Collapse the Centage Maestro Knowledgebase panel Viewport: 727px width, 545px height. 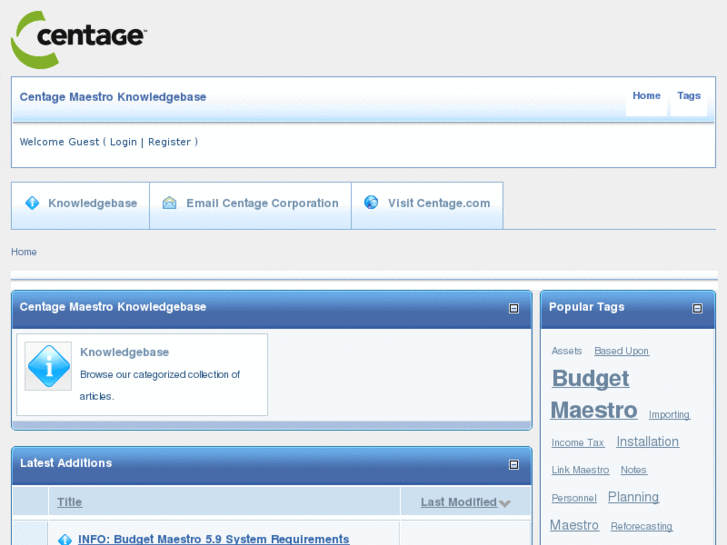tap(514, 308)
